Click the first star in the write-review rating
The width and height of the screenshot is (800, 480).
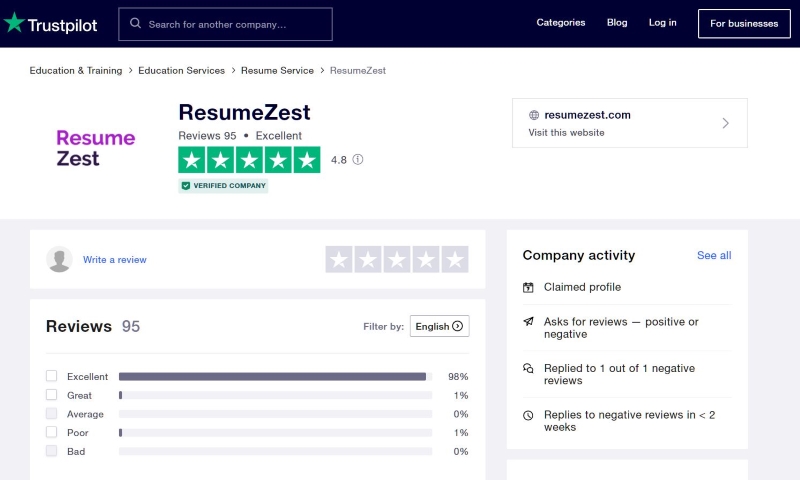pyautogui.click(x=339, y=259)
